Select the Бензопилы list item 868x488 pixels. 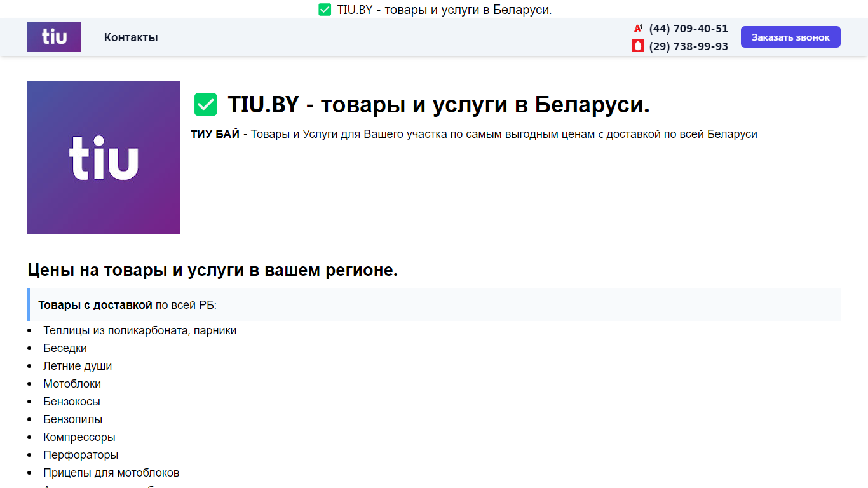click(72, 419)
